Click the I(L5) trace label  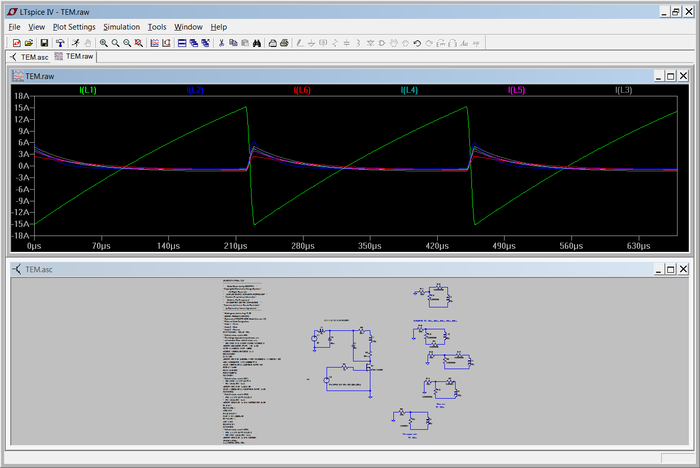[x=516, y=90]
